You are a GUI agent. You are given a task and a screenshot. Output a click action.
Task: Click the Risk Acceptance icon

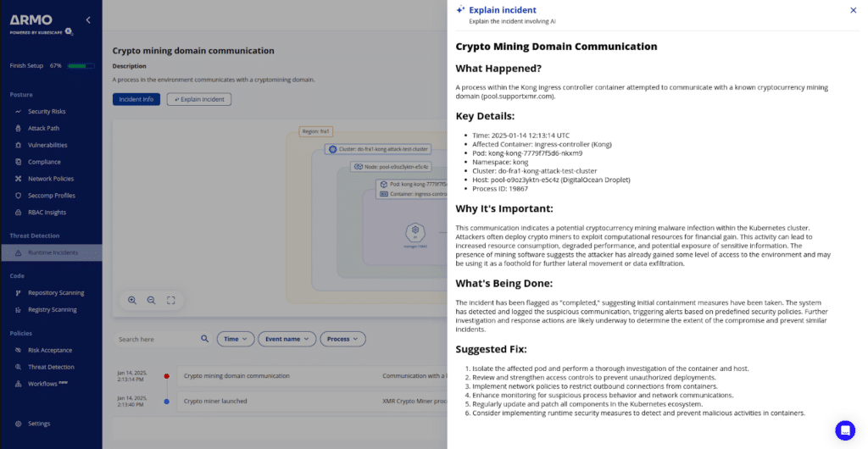pyautogui.click(x=18, y=350)
